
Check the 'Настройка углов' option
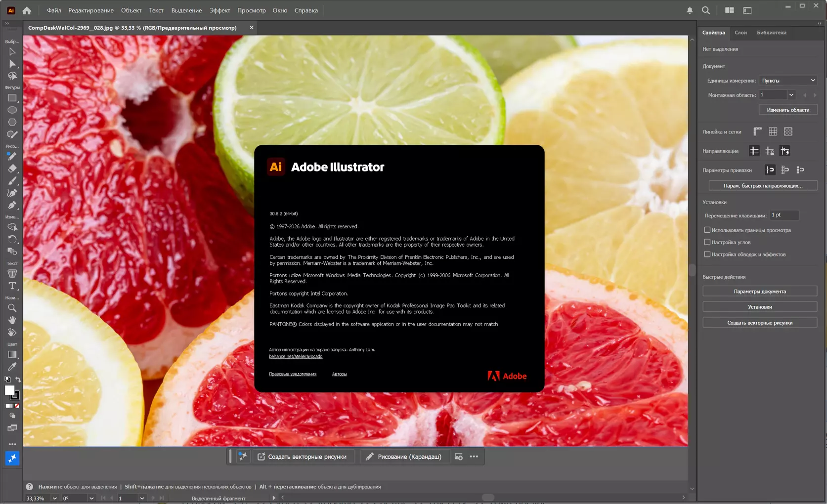click(707, 242)
